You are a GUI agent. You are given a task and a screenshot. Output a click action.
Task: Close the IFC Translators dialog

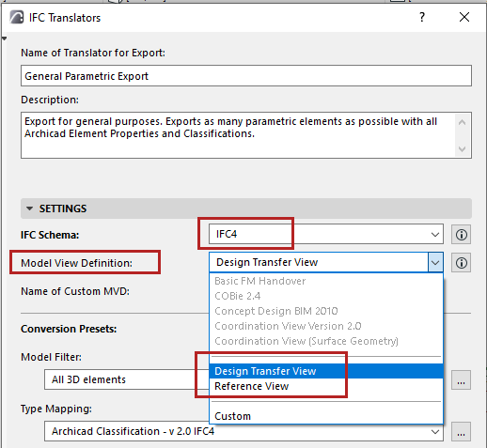pos(464,17)
